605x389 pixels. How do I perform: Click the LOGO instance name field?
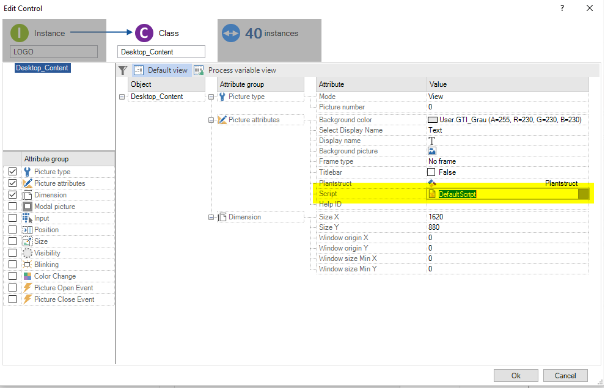click(54, 52)
